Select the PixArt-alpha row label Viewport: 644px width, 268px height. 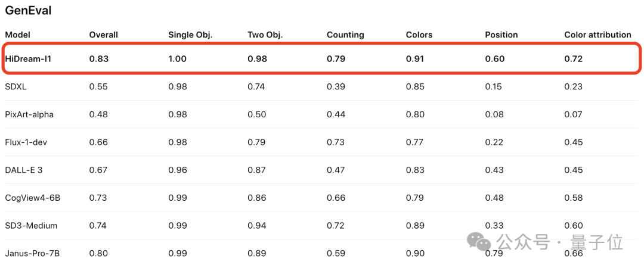29,114
